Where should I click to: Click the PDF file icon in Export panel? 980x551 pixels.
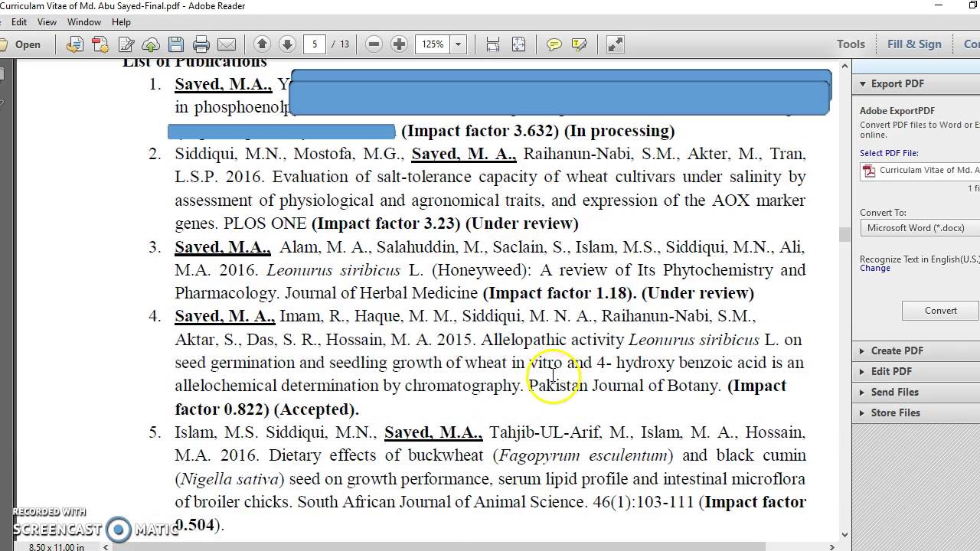coord(869,171)
